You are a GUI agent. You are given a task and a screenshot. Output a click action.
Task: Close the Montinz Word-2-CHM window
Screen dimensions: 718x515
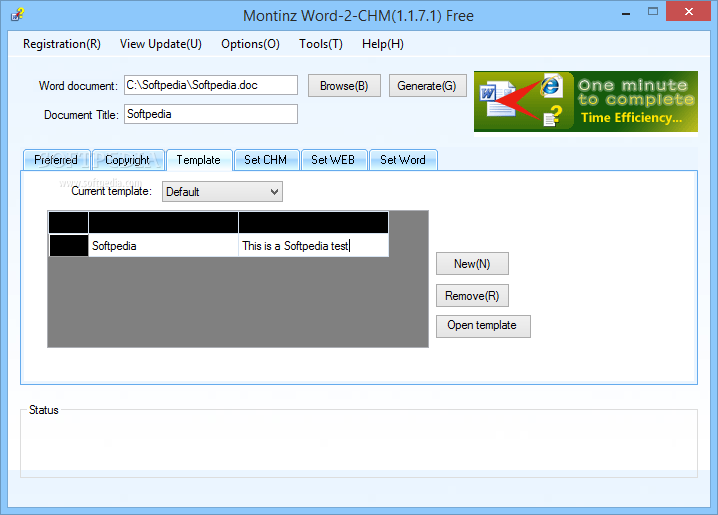click(x=688, y=12)
